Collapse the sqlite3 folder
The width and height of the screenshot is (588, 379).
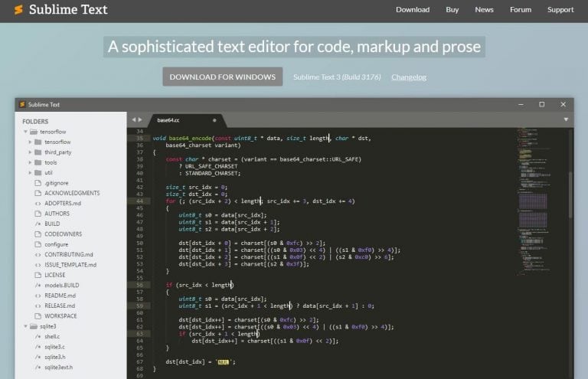pos(25,326)
